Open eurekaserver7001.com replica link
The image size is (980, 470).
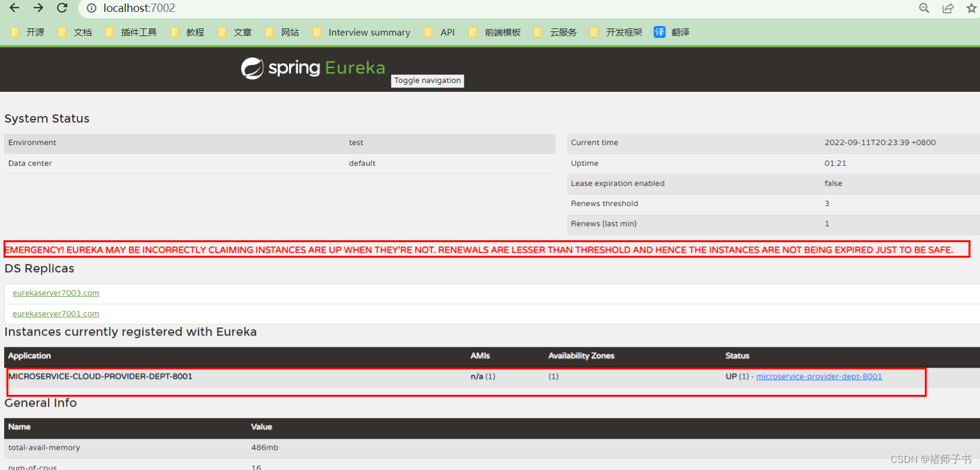point(56,314)
